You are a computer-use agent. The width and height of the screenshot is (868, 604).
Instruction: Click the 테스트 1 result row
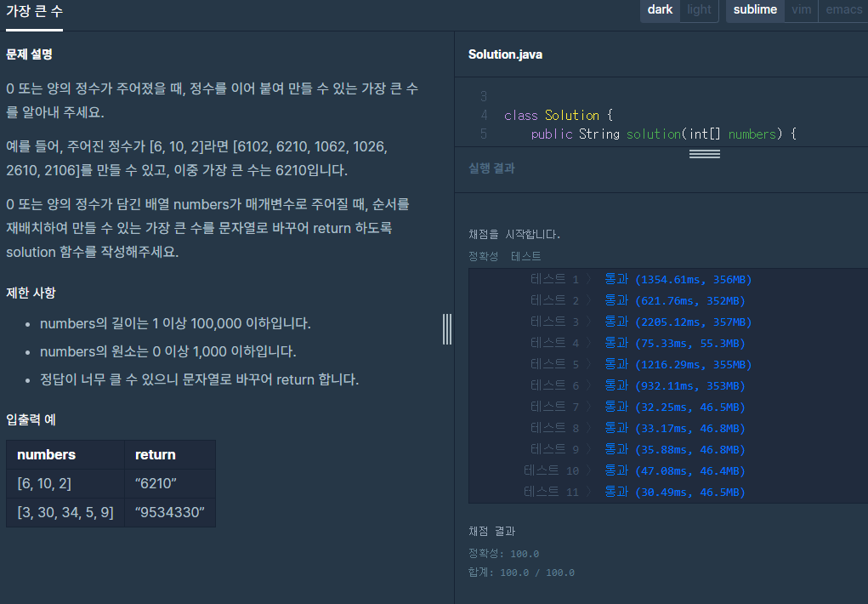coord(641,279)
